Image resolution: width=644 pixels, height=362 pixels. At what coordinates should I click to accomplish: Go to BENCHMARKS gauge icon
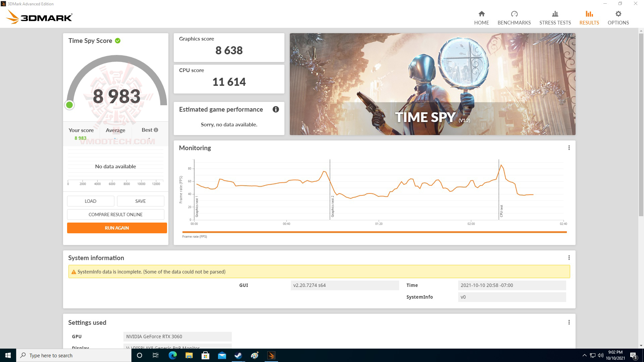pos(514,14)
